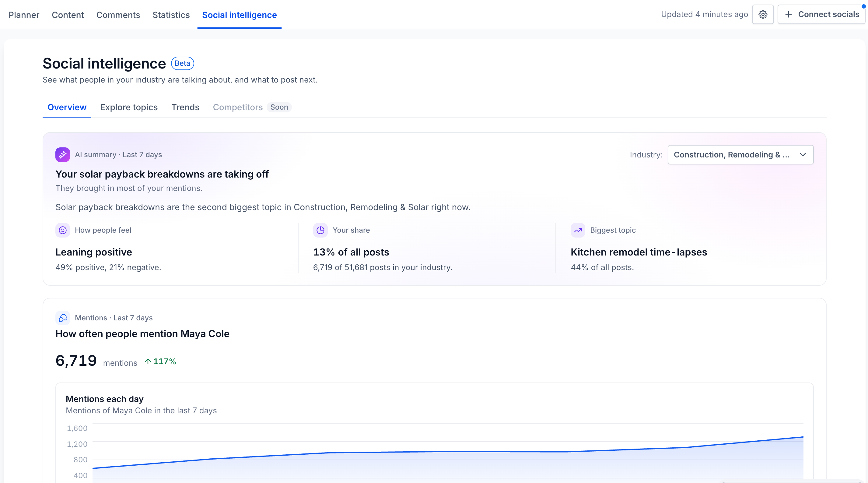Click the 44% of all posts text

(602, 267)
